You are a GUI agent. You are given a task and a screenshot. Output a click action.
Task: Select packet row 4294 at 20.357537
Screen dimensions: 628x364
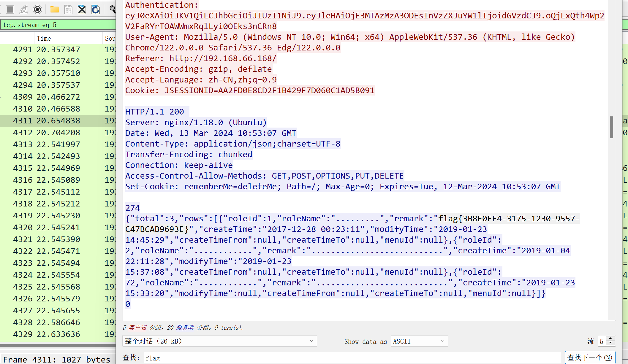tap(58, 85)
